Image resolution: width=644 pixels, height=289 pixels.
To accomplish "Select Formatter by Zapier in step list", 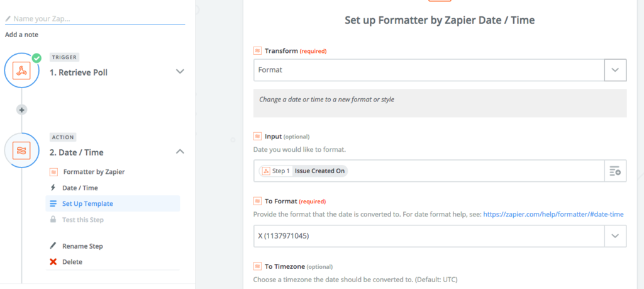I will coord(92,171).
